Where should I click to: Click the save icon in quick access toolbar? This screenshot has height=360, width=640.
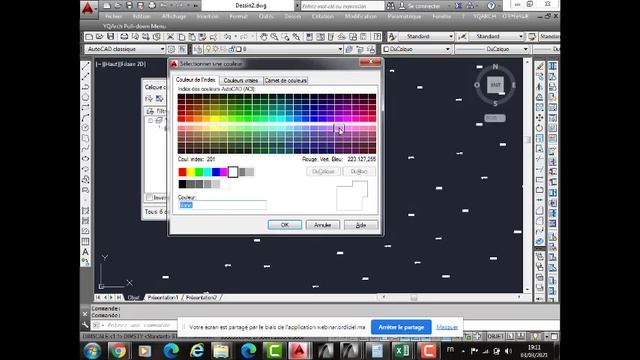tap(129, 6)
